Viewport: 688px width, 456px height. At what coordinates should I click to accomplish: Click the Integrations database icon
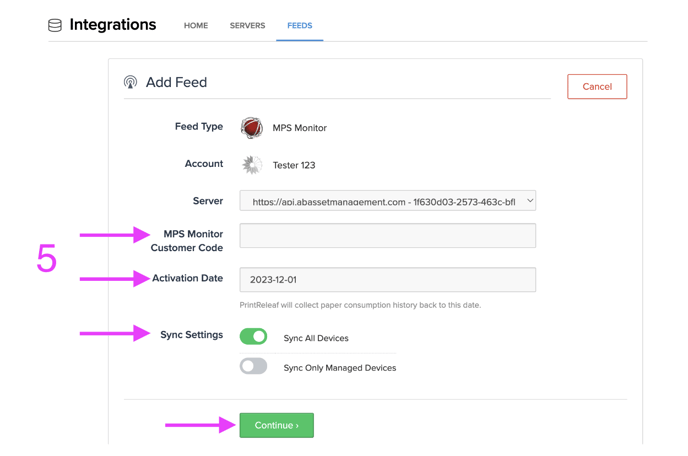click(x=55, y=25)
